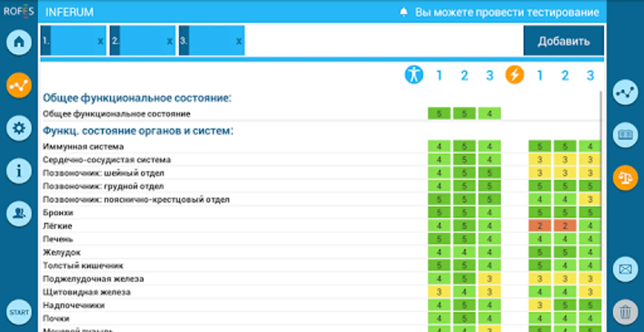Select the blue human body icon
The image size is (644, 332).
(x=414, y=75)
